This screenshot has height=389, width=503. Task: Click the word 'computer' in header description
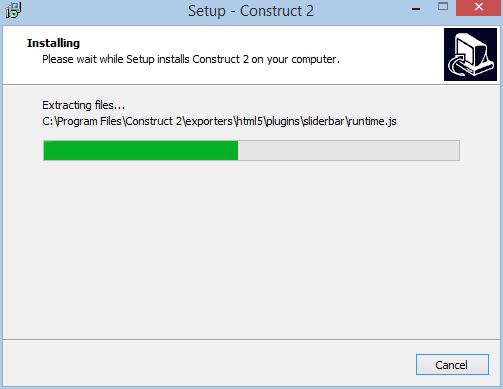[x=314, y=59]
